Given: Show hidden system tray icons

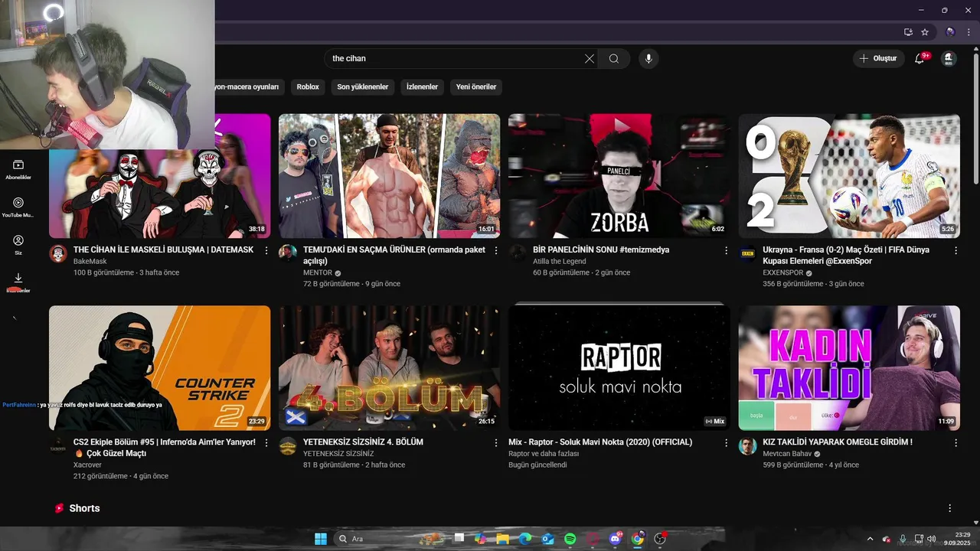Looking at the screenshot, I should pyautogui.click(x=871, y=539).
